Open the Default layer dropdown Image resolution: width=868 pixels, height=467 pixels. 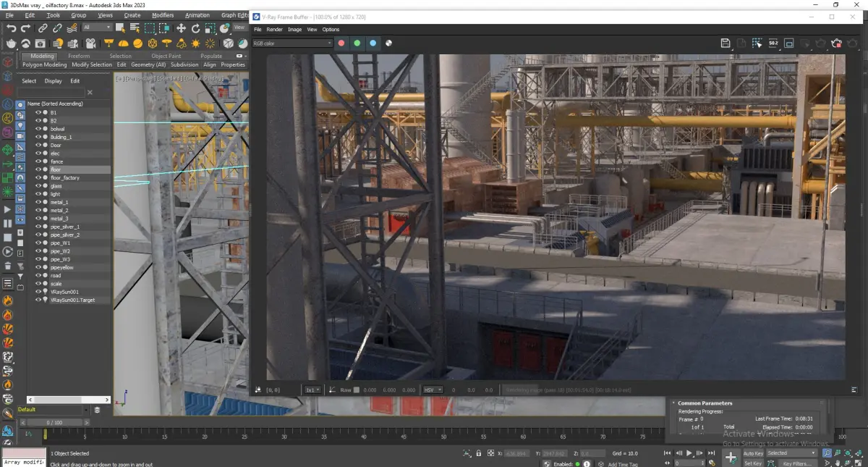[55, 410]
